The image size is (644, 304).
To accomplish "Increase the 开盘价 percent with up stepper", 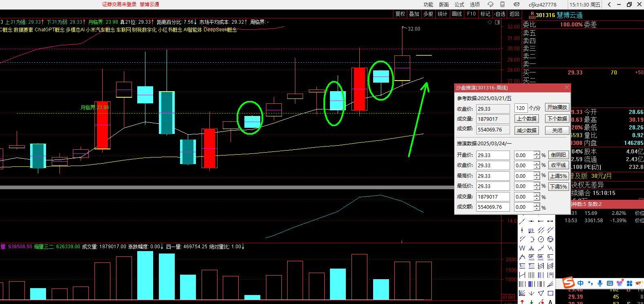I will [x=537, y=153].
